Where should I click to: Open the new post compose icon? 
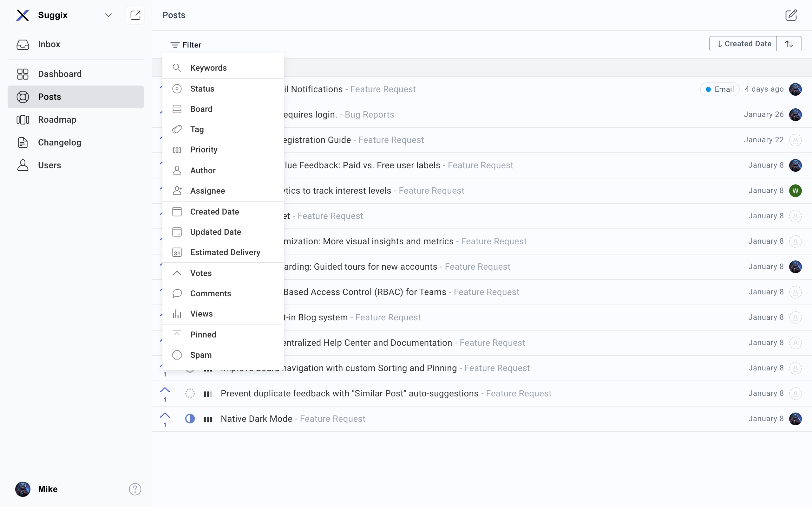point(790,15)
